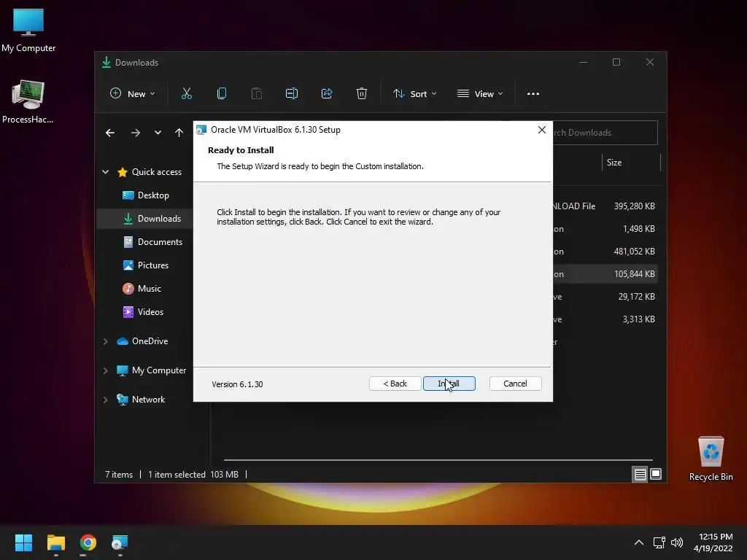Open the Windows Start menu

point(23,542)
